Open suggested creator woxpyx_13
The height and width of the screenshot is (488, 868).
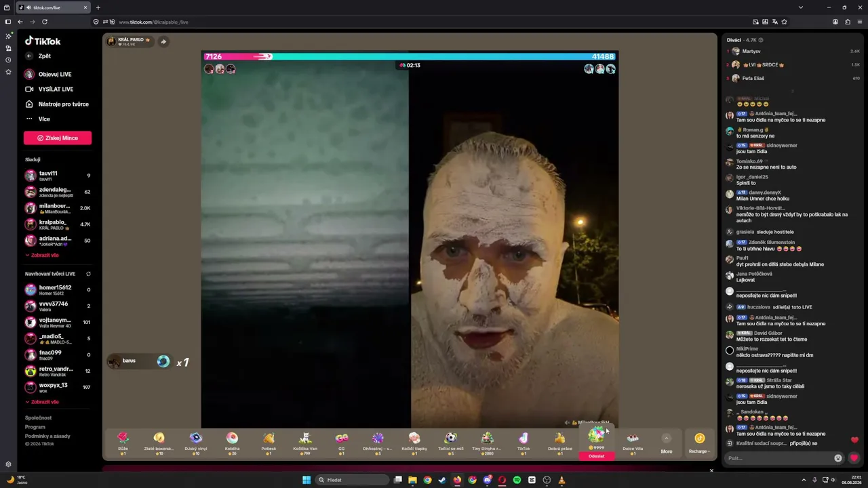pos(58,387)
